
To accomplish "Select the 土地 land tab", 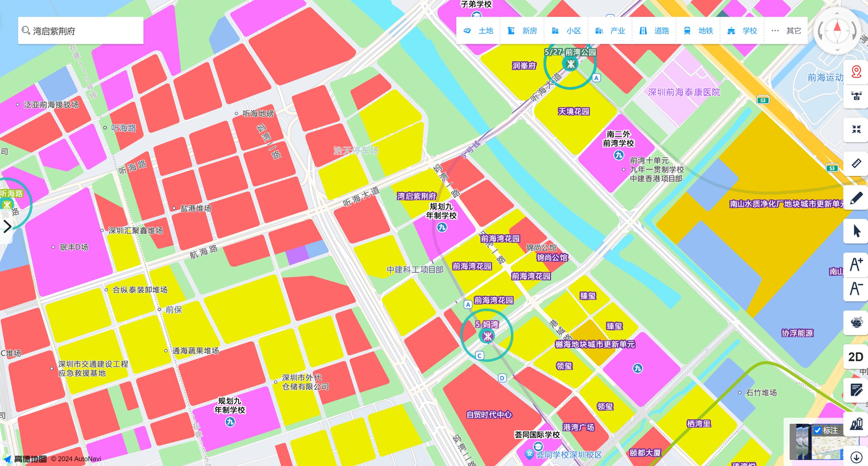I will coord(479,31).
